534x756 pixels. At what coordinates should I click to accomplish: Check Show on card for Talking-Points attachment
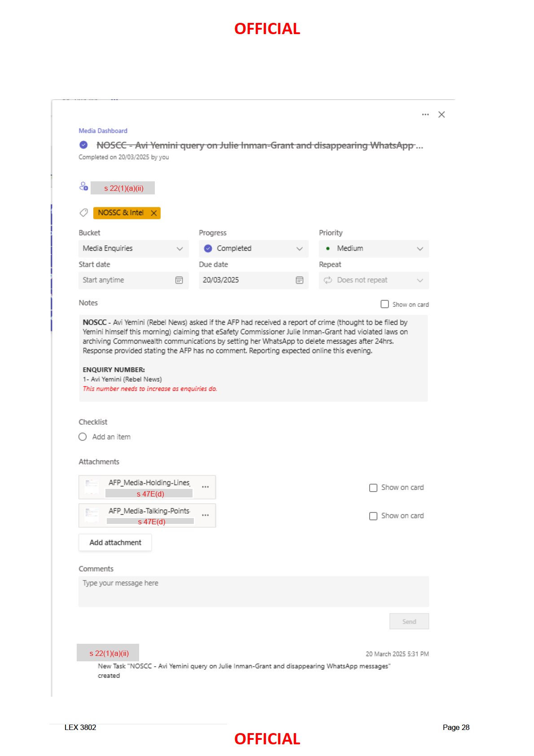(x=373, y=516)
